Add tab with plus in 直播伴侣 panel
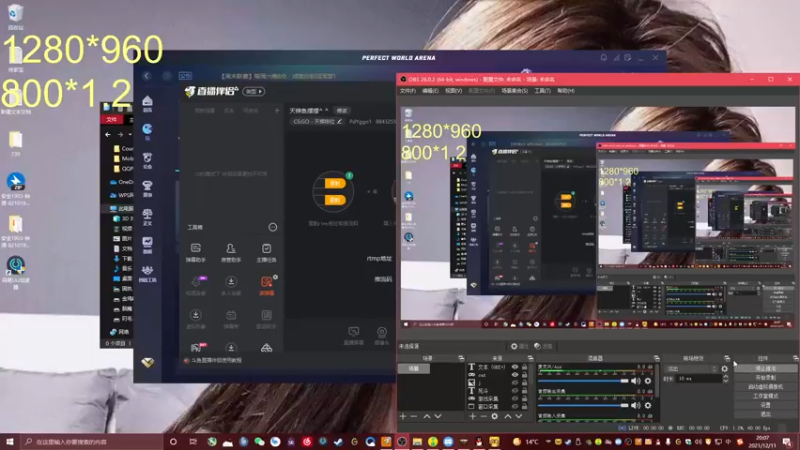This screenshot has width=800, height=450. [277, 110]
